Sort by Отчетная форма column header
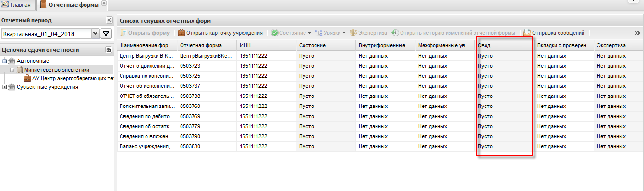This screenshot has height=191, width=644. [207, 45]
